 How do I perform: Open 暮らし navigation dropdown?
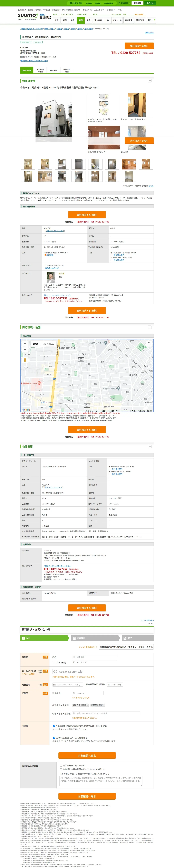coord(151,20)
